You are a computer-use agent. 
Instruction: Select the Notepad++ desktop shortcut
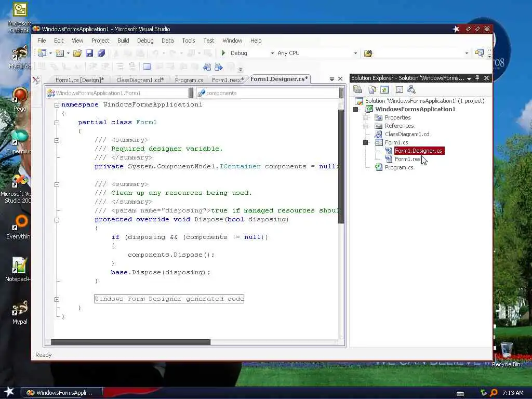19,270
